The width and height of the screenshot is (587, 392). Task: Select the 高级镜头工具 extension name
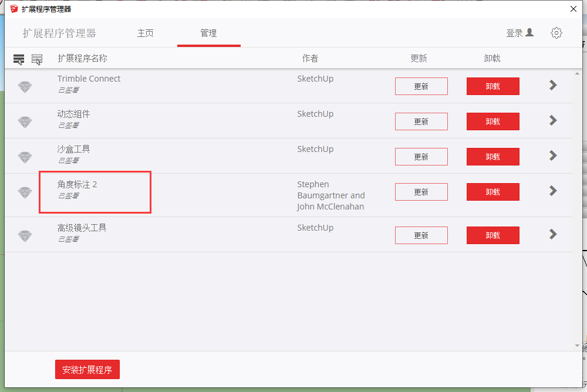82,228
